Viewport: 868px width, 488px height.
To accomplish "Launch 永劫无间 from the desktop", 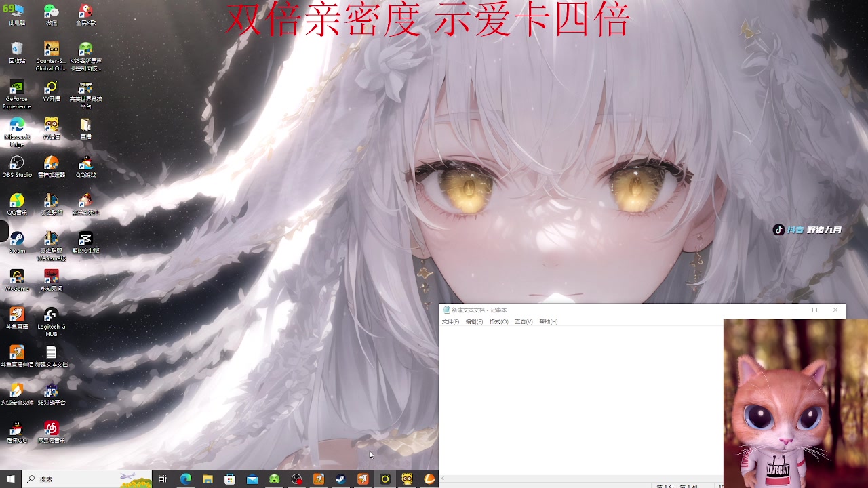I will point(51,277).
